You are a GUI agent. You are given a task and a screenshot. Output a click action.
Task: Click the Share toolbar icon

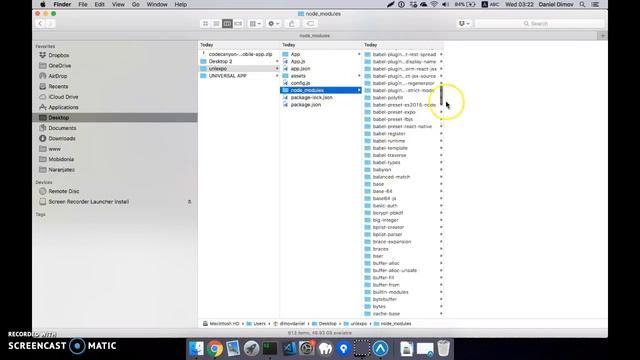[x=291, y=24]
